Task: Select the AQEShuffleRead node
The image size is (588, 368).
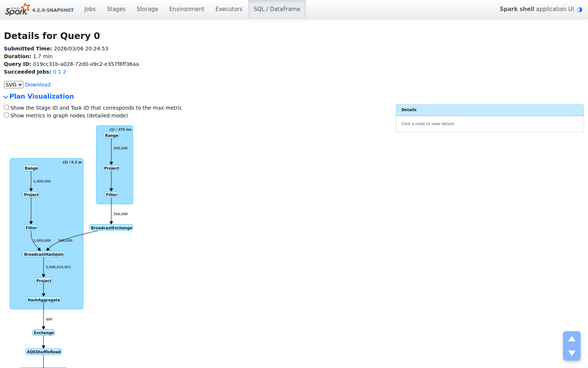Action: point(43,351)
